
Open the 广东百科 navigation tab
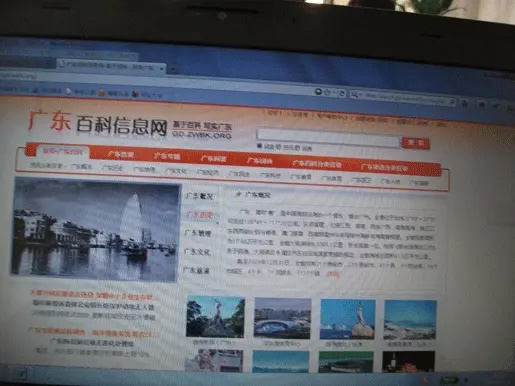click(x=121, y=154)
